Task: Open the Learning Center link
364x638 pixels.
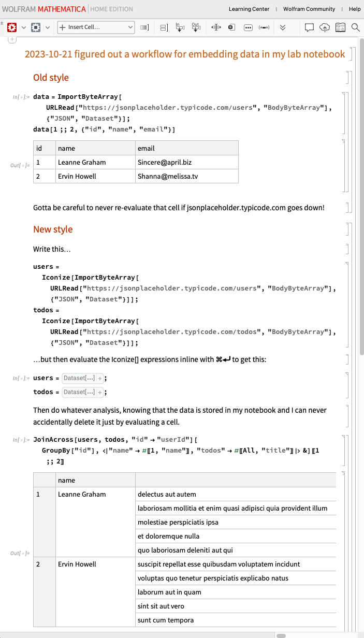Action: (x=249, y=9)
